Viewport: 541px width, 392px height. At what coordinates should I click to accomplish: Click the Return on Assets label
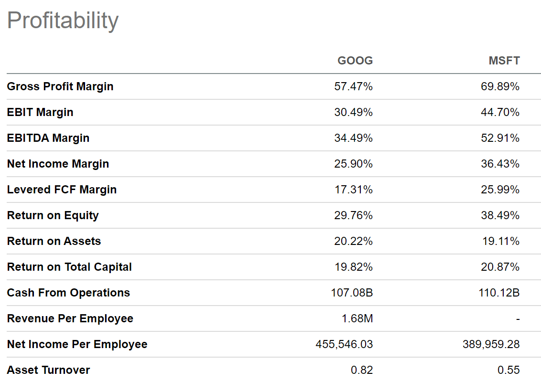[x=54, y=241]
